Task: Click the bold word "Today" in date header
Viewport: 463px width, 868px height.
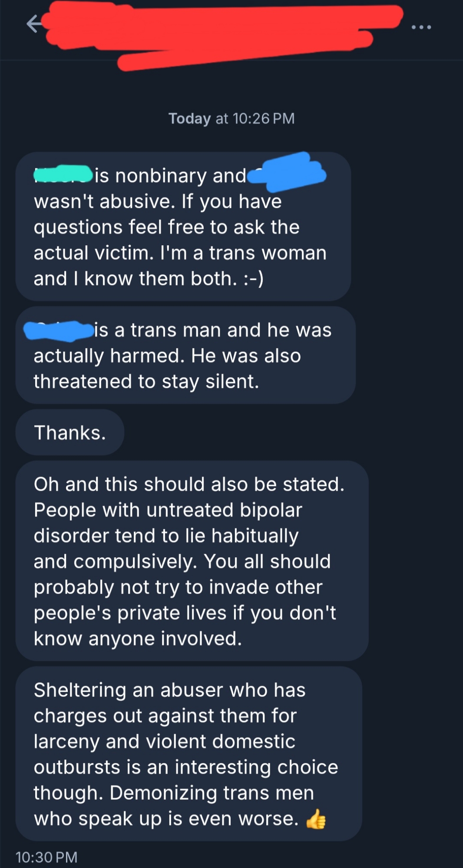Action: pos(189,118)
